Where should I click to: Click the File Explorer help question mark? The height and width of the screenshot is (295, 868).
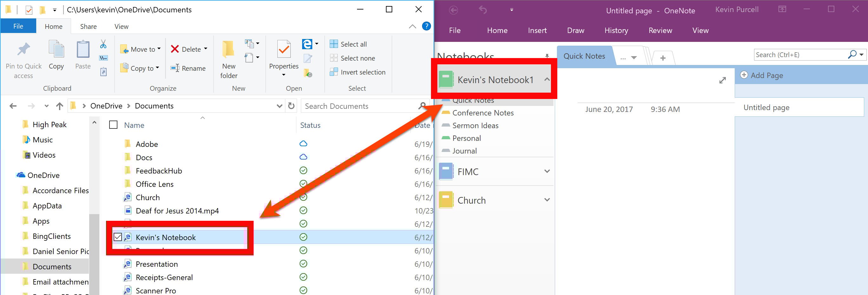(426, 26)
